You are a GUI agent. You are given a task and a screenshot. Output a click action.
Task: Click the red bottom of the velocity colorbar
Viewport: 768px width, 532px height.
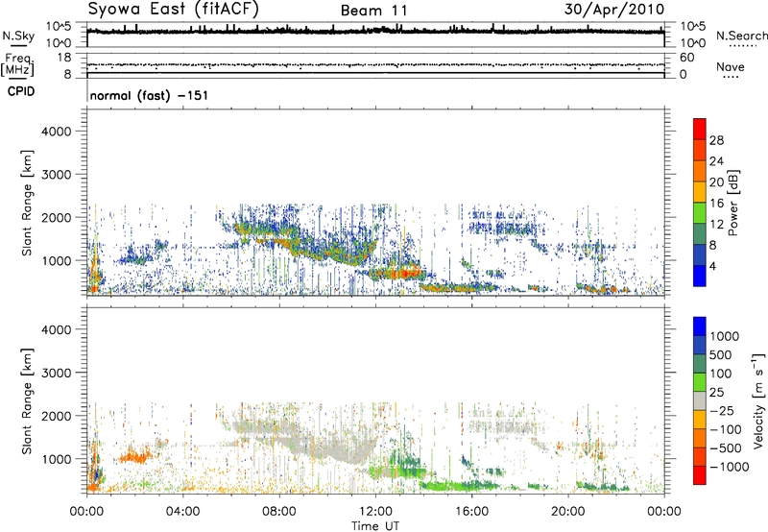click(x=700, y=474)
